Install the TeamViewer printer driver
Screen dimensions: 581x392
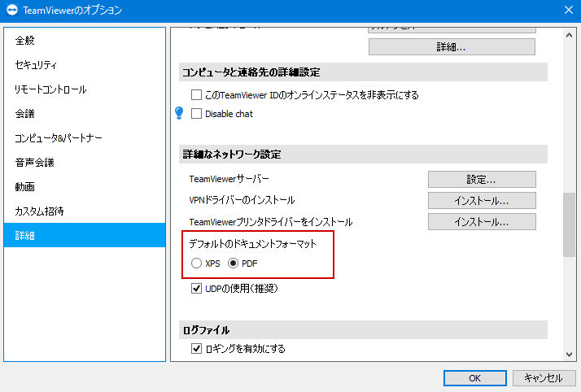pos(482,222)
